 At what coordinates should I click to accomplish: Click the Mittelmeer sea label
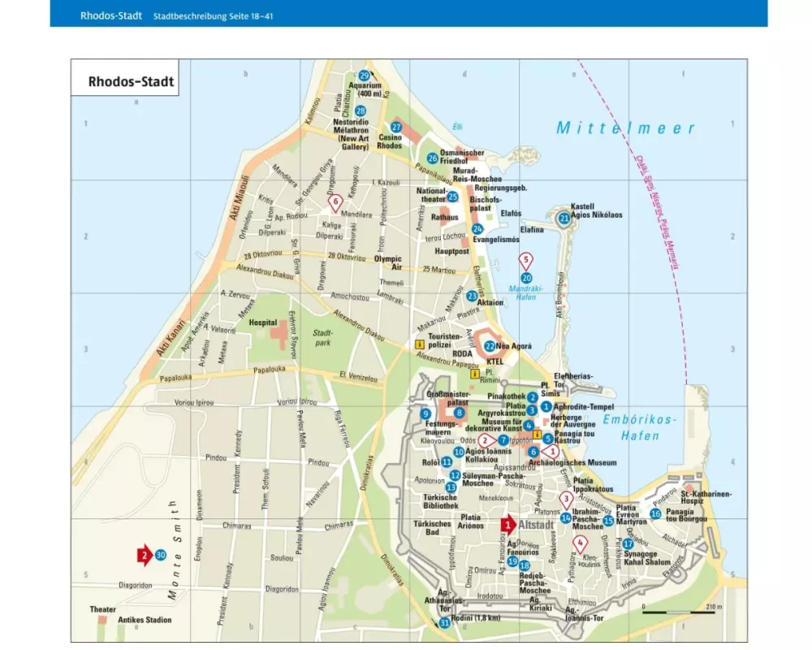(625, 128)
